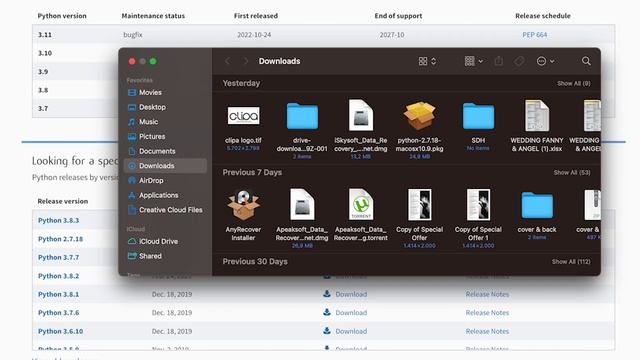Open Python 3.8.3 release link
640x360 pixels.
(x=58, y=220)
